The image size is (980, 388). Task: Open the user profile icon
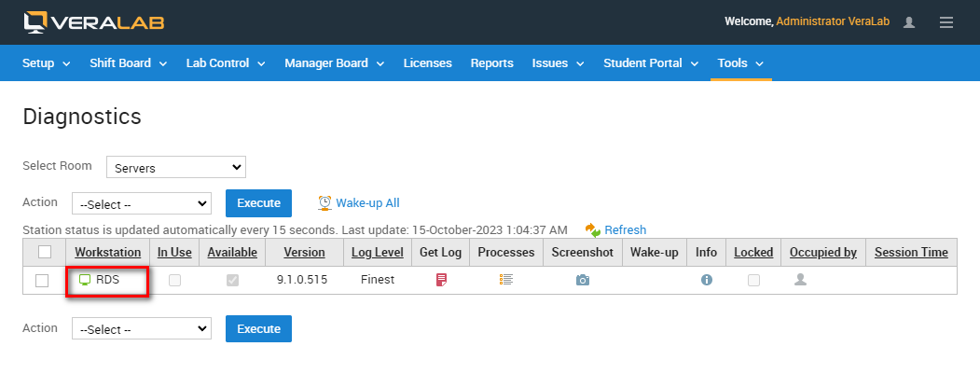click(x=909, y=22)
